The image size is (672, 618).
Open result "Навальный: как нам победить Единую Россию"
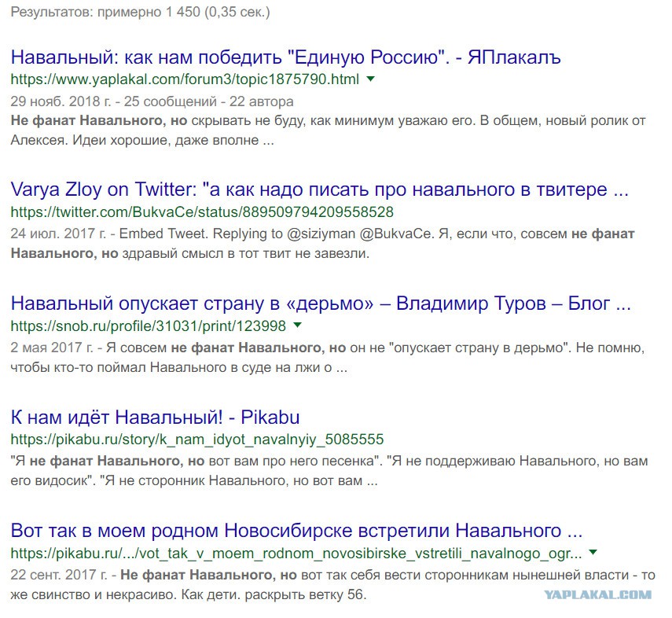(x=286, y=57)
